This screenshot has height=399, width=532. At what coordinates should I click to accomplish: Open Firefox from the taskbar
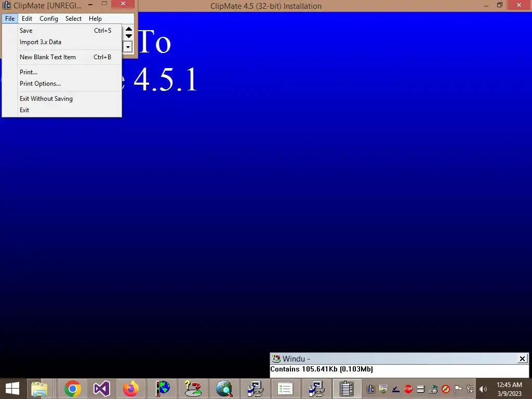click(131, 389)
